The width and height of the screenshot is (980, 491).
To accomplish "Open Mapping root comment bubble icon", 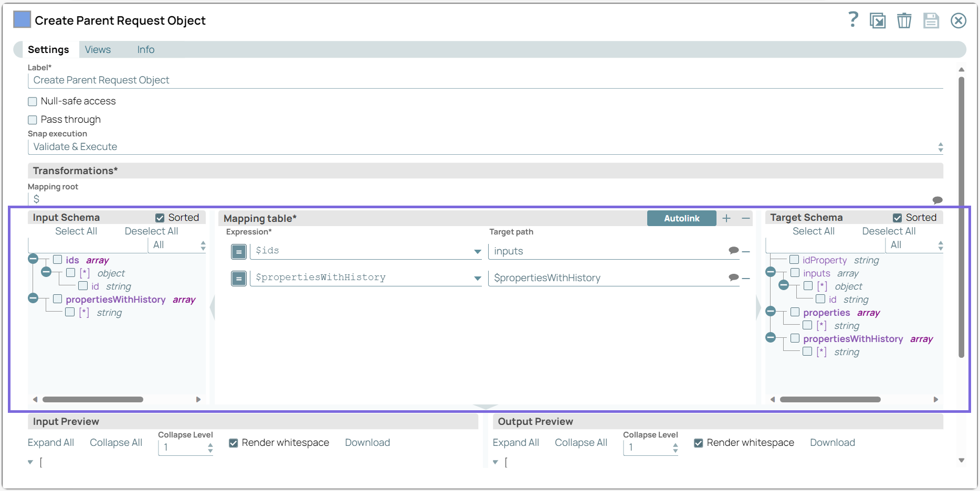I will 937,200.
